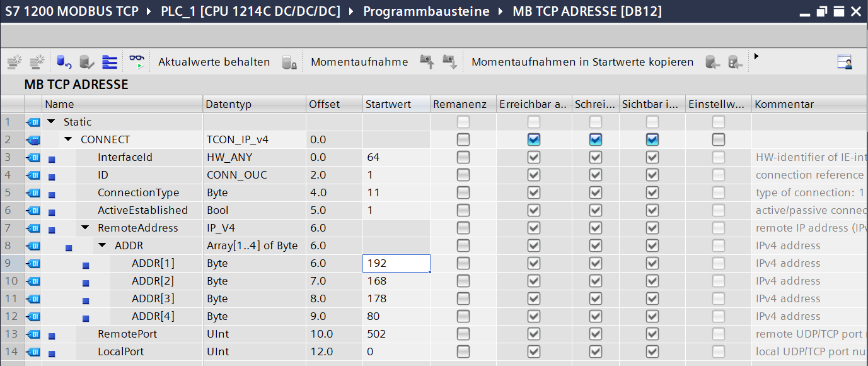
Task: Click the Momentaufnahme button
Action: (359, 62)
